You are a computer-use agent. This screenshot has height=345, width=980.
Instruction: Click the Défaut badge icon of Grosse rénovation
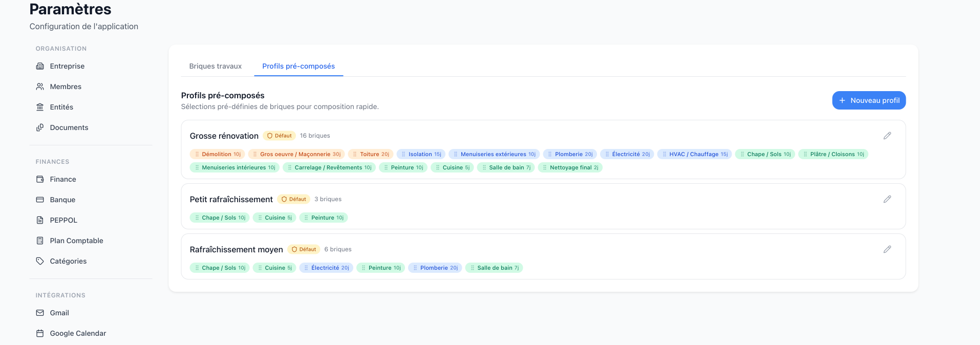[270, 136]
